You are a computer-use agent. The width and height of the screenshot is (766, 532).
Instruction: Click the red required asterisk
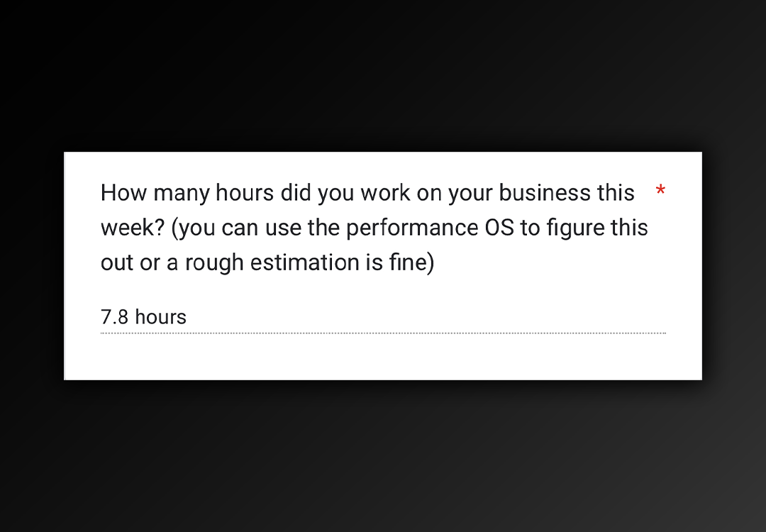click(660, 190)
